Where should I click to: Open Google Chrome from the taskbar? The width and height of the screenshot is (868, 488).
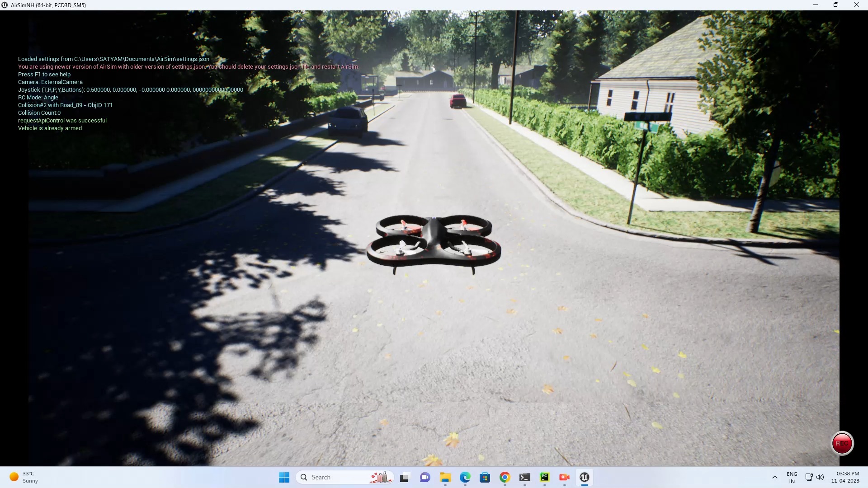coord(505,478)
